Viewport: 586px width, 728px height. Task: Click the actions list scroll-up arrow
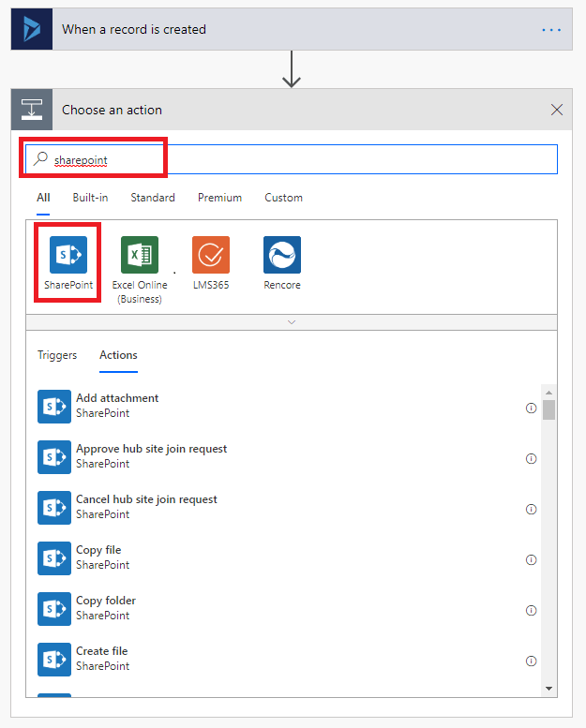tap(548, 393)
